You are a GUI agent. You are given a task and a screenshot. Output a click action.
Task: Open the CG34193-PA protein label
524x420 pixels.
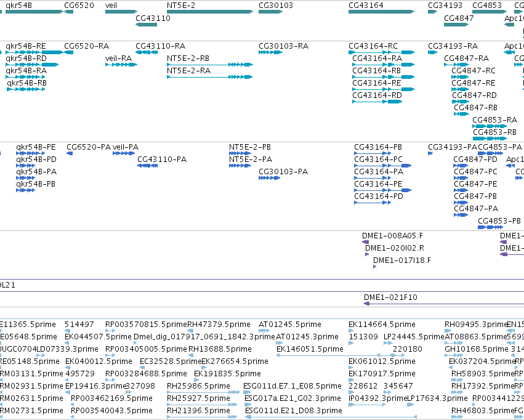[x=453, y=147]
